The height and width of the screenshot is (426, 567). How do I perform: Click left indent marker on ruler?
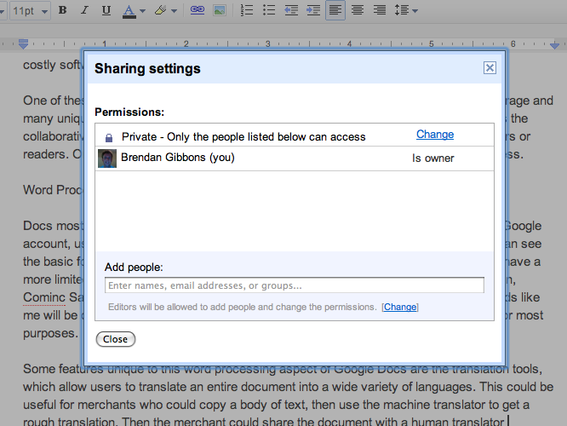[23, 44]
